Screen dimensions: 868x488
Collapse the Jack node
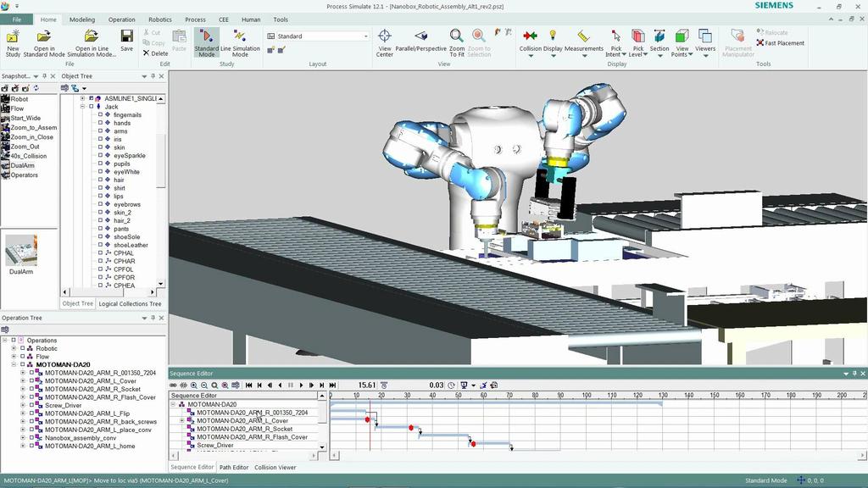coord(82,107)
